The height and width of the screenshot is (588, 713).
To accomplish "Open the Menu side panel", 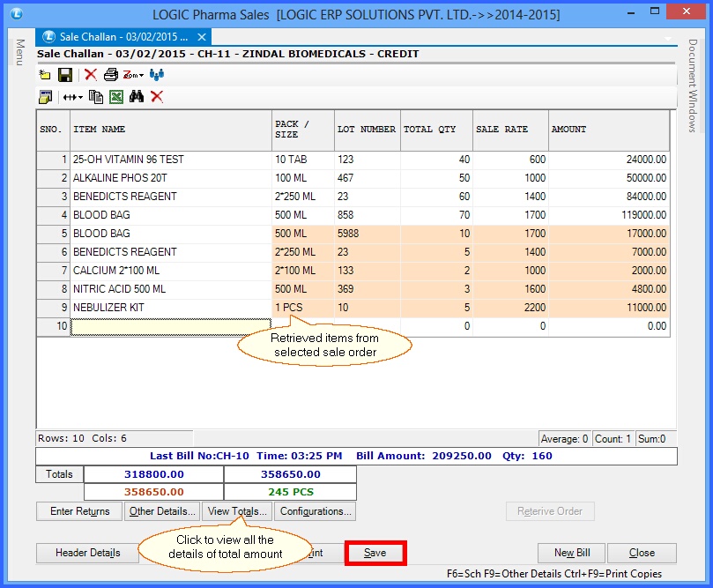I will pyautogui.click(x=20, y=52).
